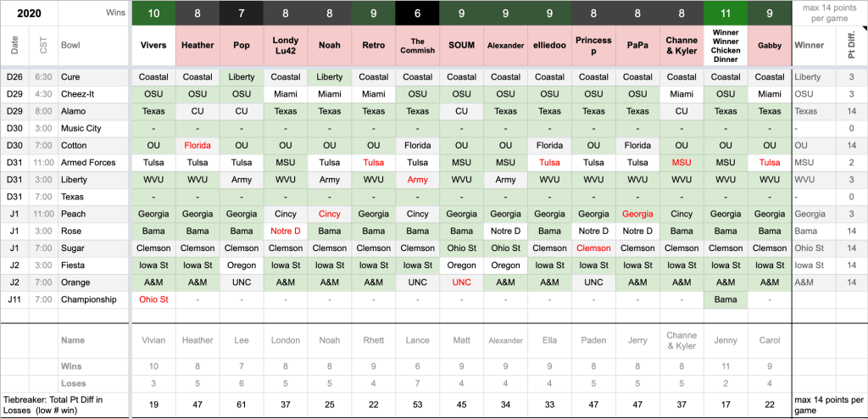Select the Bama pick in Championship row
The height and width of the screenshot is (419, 868).
coord(725,299)
